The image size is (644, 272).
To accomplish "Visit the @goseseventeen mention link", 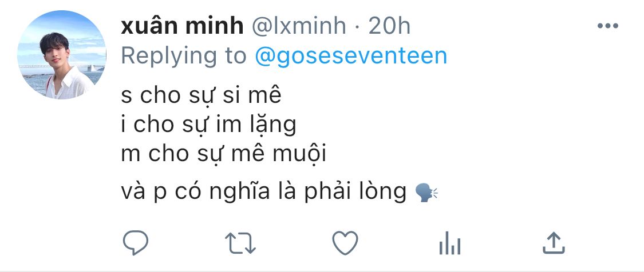I will pos(350,55).
